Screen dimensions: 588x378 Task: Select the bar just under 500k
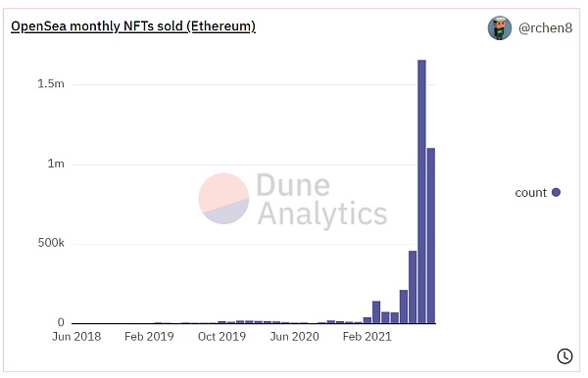point(413,287)
